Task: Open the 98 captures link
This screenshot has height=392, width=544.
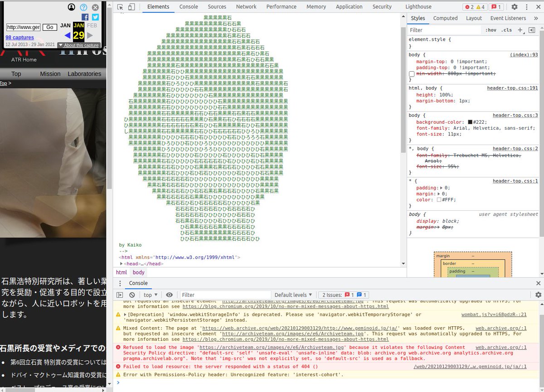Action: (19, 38)
